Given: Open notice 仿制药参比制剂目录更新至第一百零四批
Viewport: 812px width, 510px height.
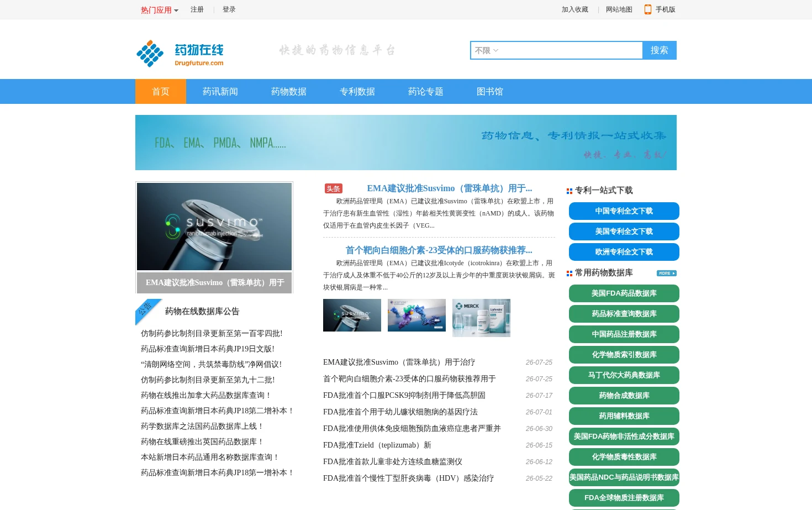Looking at the screenshot, I should 212,334.
